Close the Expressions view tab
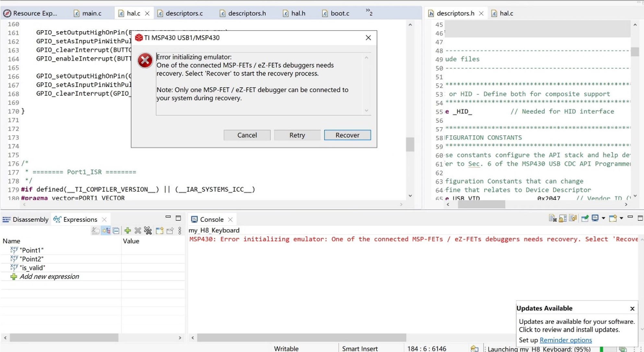The image size is (644, 352). pyautogui.click(x=104, y=220)
